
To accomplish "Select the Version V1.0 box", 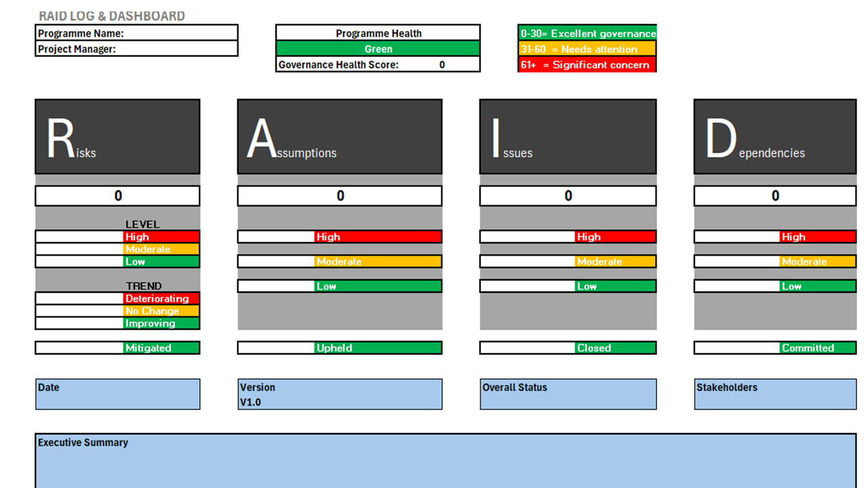I will click(340, 394).
